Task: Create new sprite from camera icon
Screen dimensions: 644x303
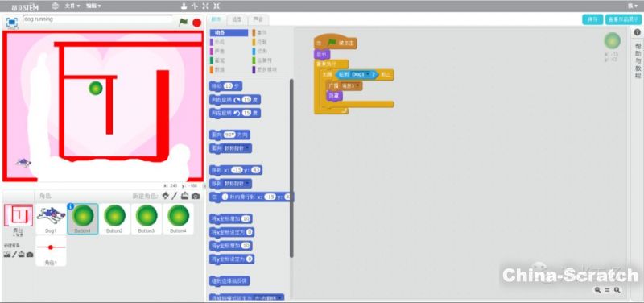Action: (196, 196)
